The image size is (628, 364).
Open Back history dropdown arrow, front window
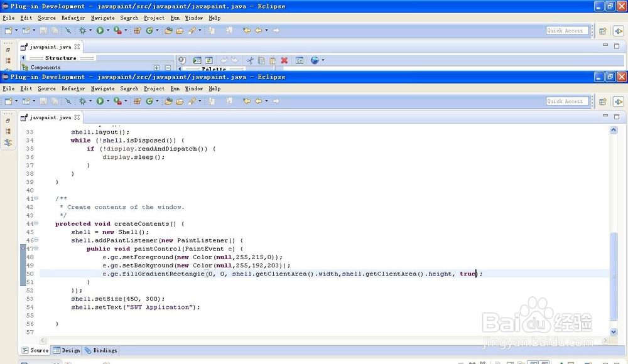(266, 101)
